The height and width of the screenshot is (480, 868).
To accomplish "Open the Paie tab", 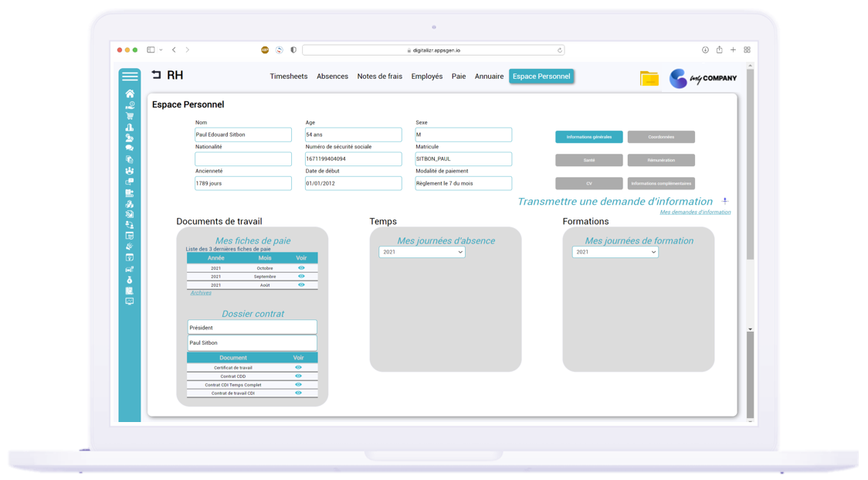I will coord(459,77).
